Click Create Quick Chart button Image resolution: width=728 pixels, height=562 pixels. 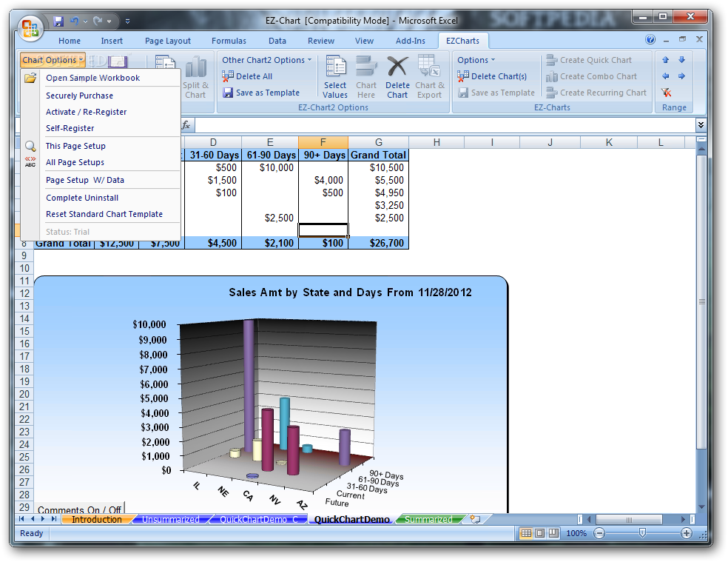coord(589,60)
